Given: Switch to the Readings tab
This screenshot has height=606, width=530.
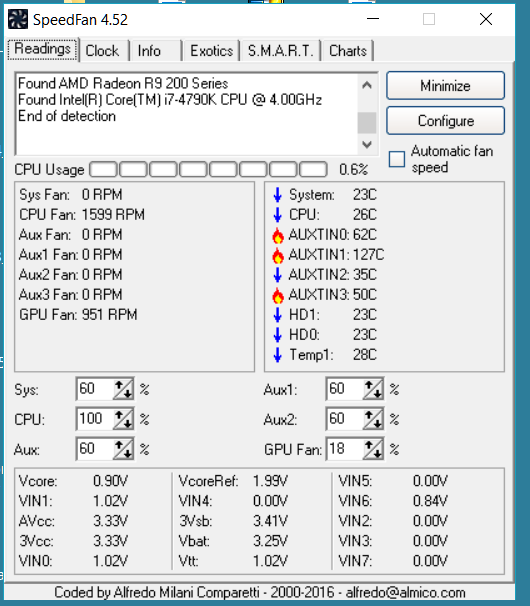Looking at the screenshot, I should click(43, 49).
